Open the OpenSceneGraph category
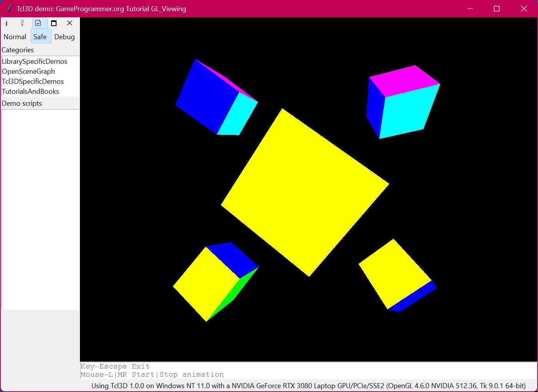The image size is (538, 392). (28, 71)
